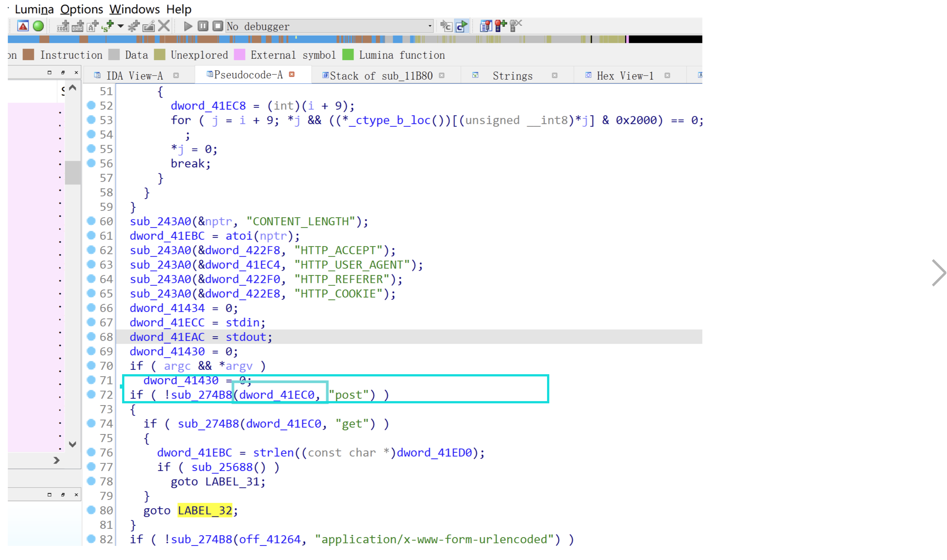Toggle breakpoint dot on line 82

point(91,539)
